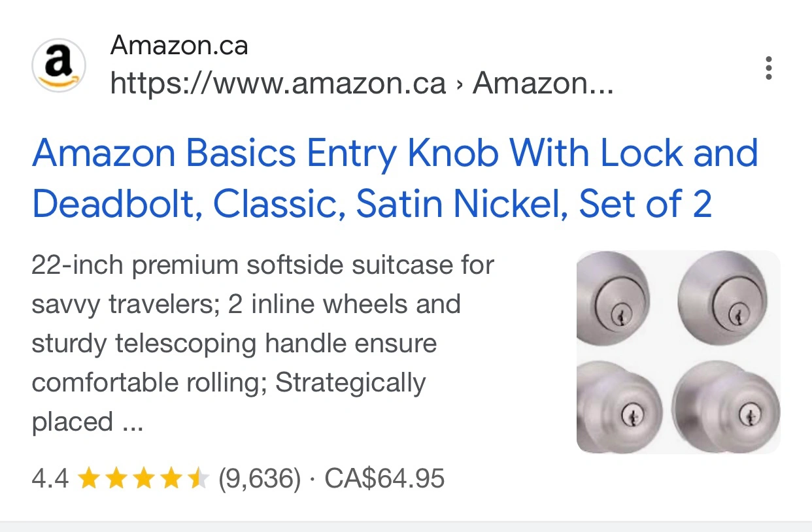Select the bottom-right door knob in the product image
The width and height of the screenshot is (812, 532).
[727, 407]
